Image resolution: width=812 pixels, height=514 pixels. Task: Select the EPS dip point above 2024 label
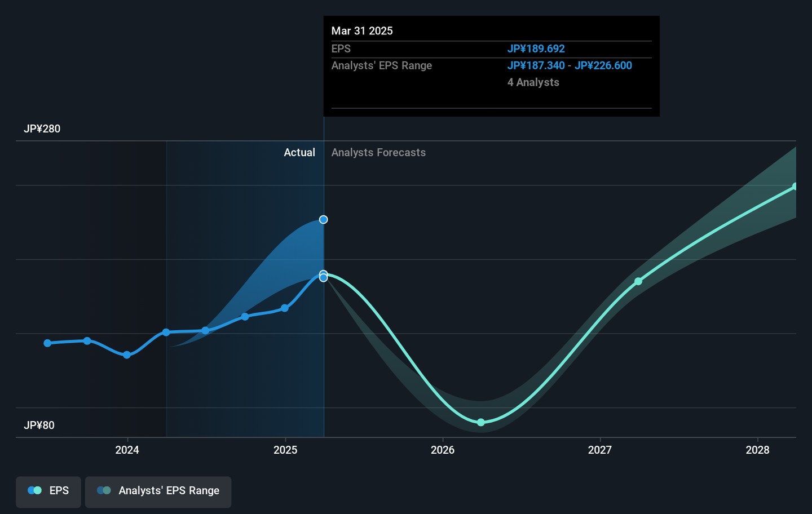127,355
